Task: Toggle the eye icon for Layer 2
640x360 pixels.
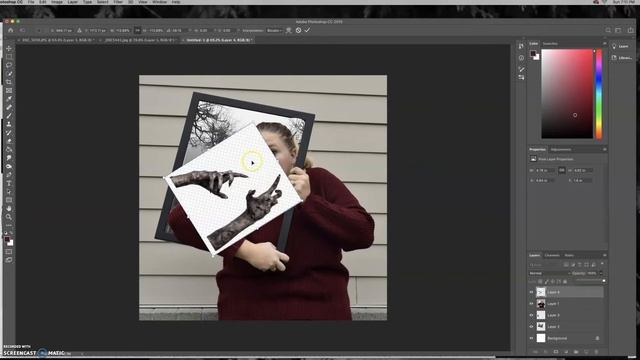Action: coord(531,327)
